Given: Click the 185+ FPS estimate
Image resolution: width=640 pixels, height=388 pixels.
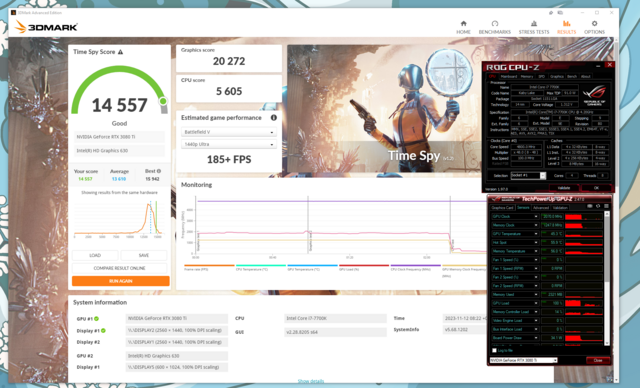Looking at the screenshot, I should 229,160.
